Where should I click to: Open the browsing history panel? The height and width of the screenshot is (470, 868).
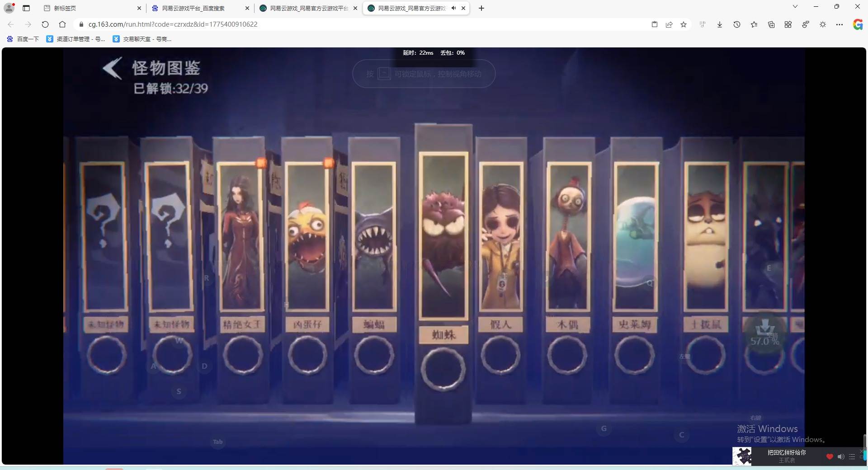[x=737, y=24]
